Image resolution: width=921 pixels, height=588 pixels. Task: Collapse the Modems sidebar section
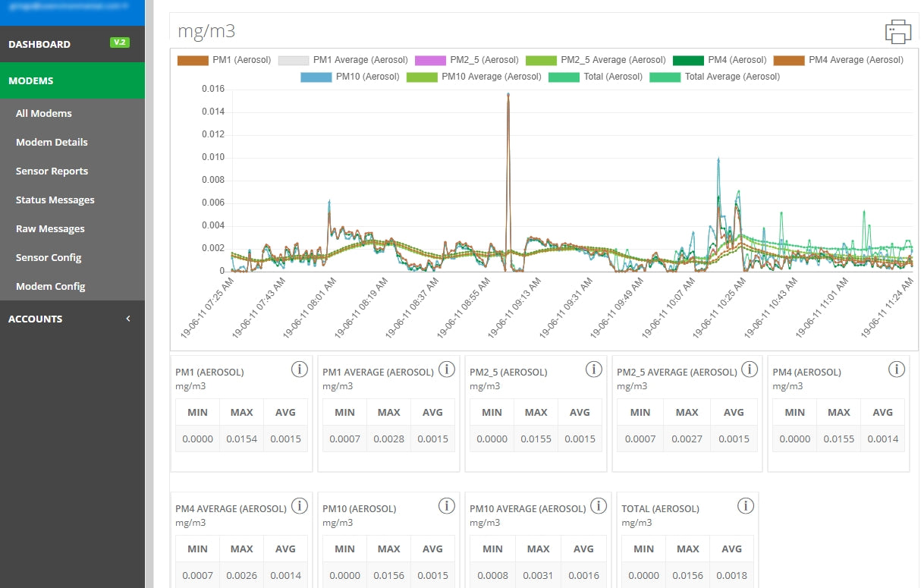pos(72,80)
